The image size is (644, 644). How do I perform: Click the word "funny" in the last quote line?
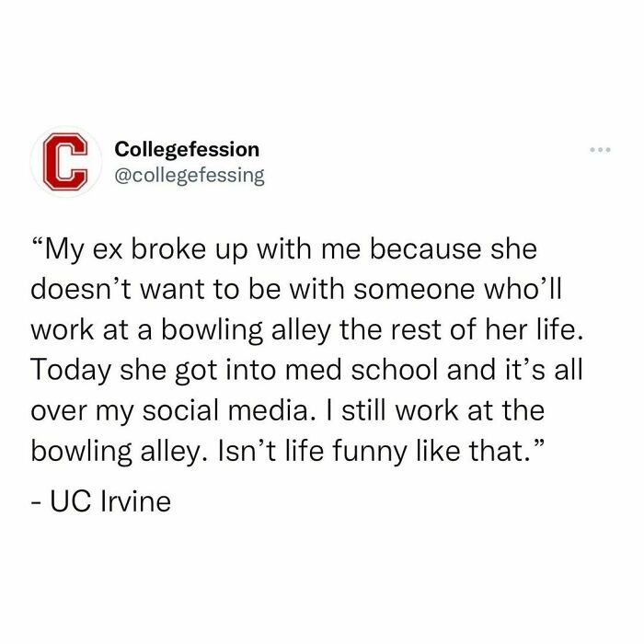pyautogui.click(x=369, y=452)
